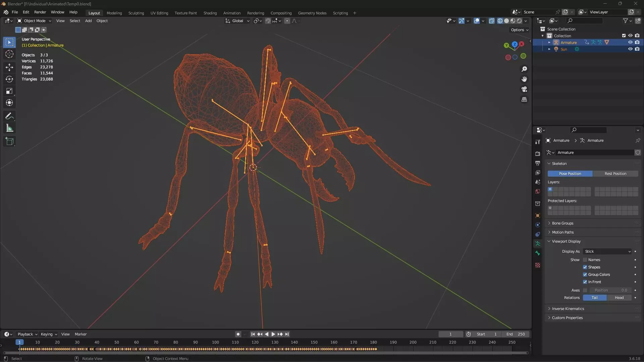Select the Select Box tool
Image resolution: width=644 pixels, height=362 pixels.
point(9,42)
